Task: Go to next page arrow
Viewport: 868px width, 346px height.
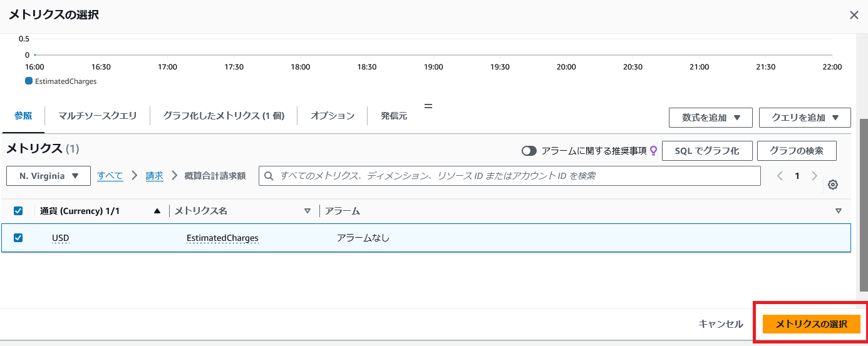Action: click(814, 176)
